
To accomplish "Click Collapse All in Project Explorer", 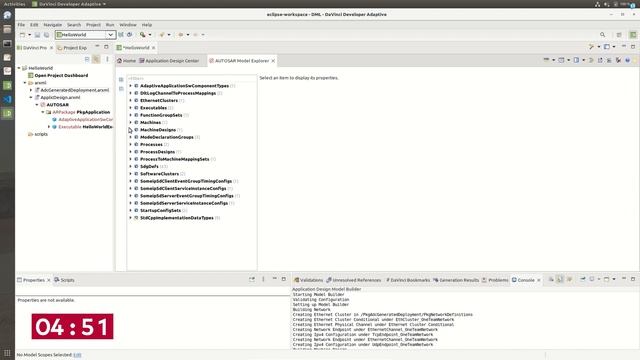I will [x=87, y=59].
